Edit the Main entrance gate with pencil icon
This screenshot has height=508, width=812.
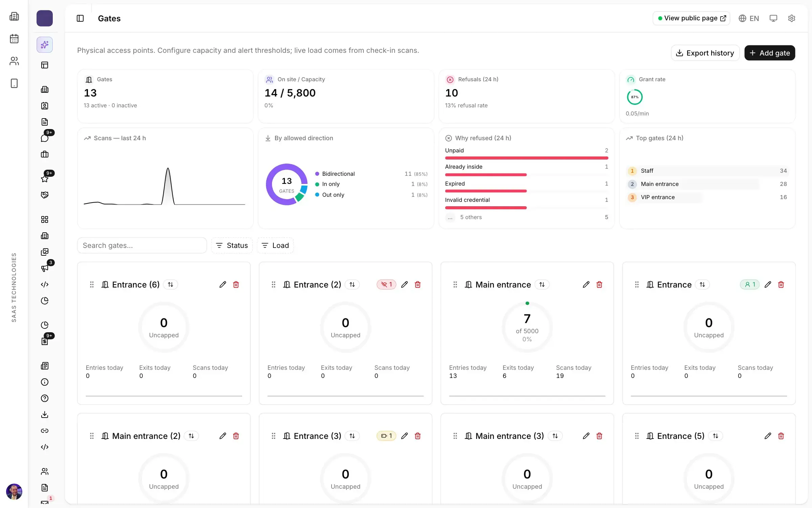(x=586, y=284)
